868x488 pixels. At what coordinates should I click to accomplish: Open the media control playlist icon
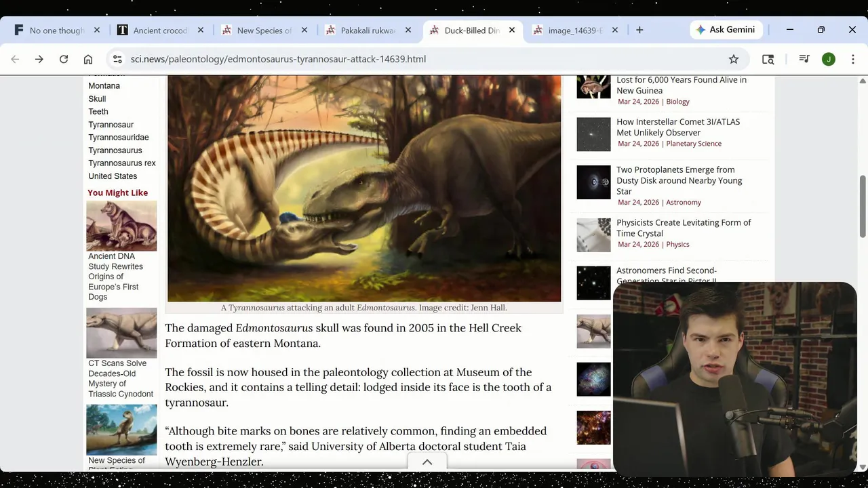pyautogui.click(x=804, y=59)
